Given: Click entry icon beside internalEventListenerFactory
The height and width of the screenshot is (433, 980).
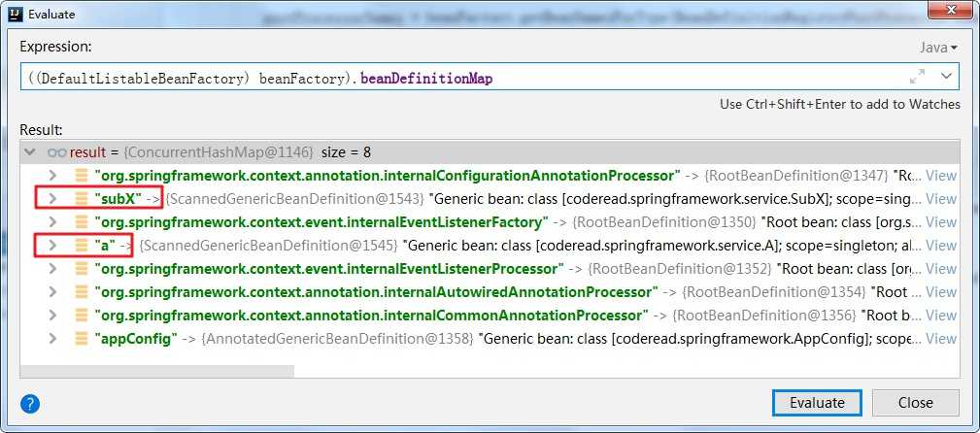Looking at the screenshot, I should point(82,221).
